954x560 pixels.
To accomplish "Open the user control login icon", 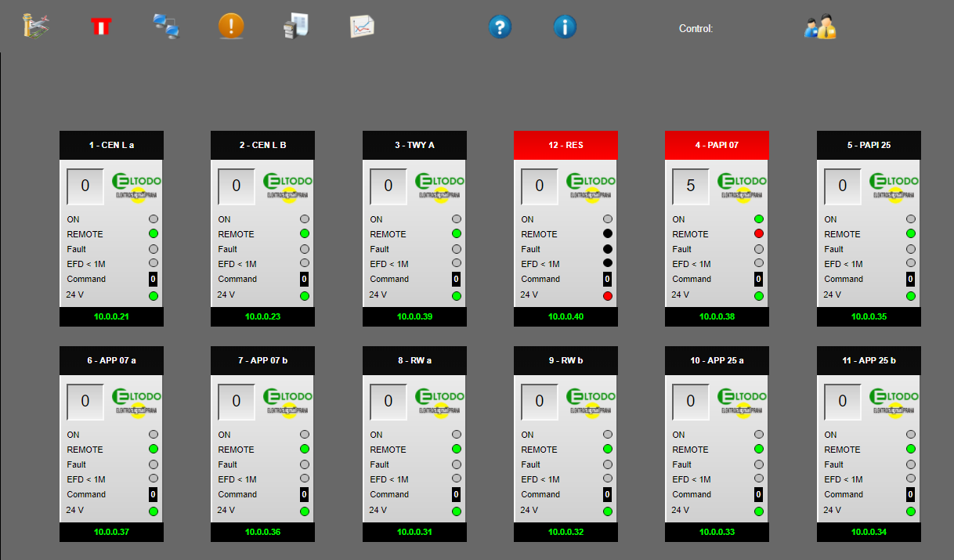I will 820,27.
